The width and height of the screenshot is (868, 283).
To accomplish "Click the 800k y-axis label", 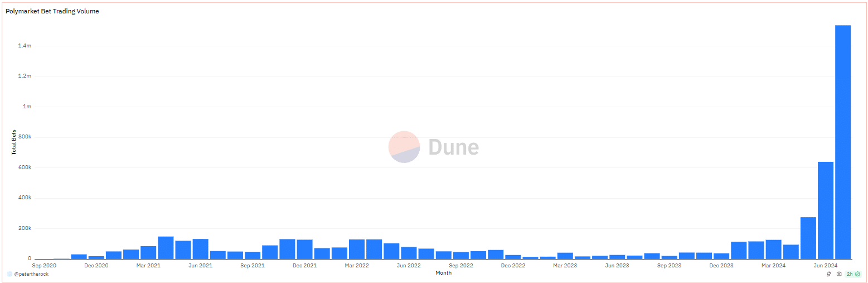I will (x=25, y=137).
